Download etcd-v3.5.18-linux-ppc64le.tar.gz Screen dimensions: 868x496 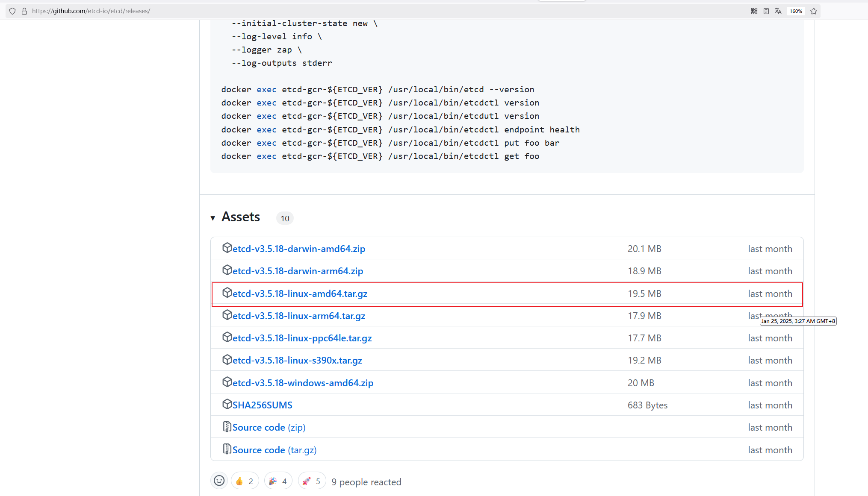click(x=302, y=338)
